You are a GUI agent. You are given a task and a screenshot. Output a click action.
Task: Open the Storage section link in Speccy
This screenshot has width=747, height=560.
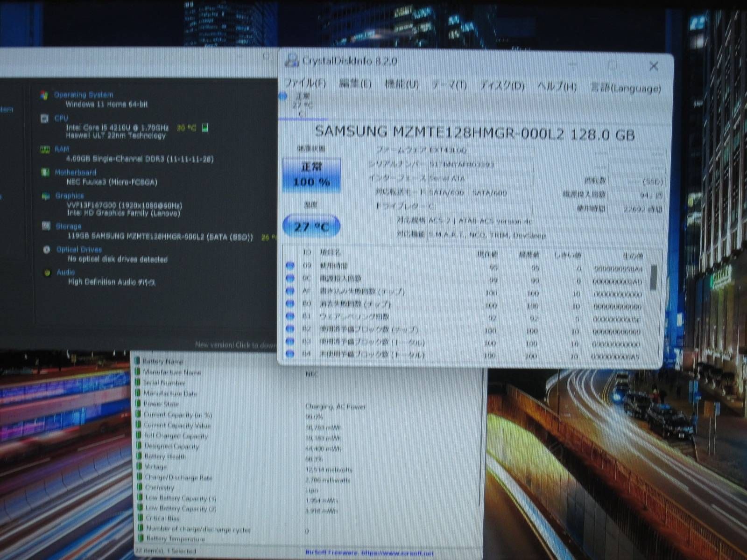pos(69,226)
